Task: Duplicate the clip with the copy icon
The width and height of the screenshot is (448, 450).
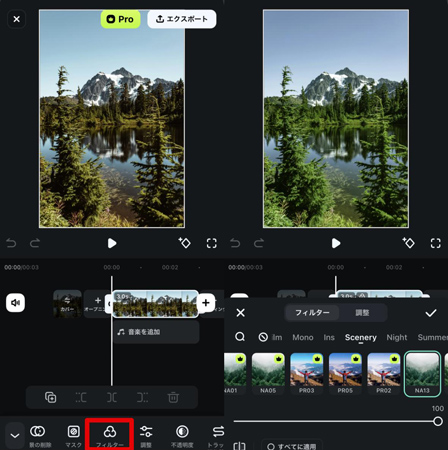Action: click(x=50, y=397)
